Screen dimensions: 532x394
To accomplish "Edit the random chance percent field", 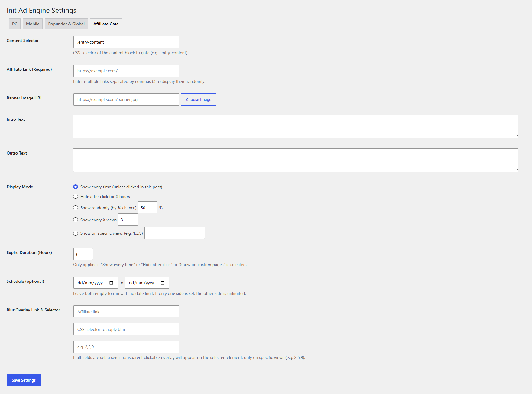I will (148, 207).
